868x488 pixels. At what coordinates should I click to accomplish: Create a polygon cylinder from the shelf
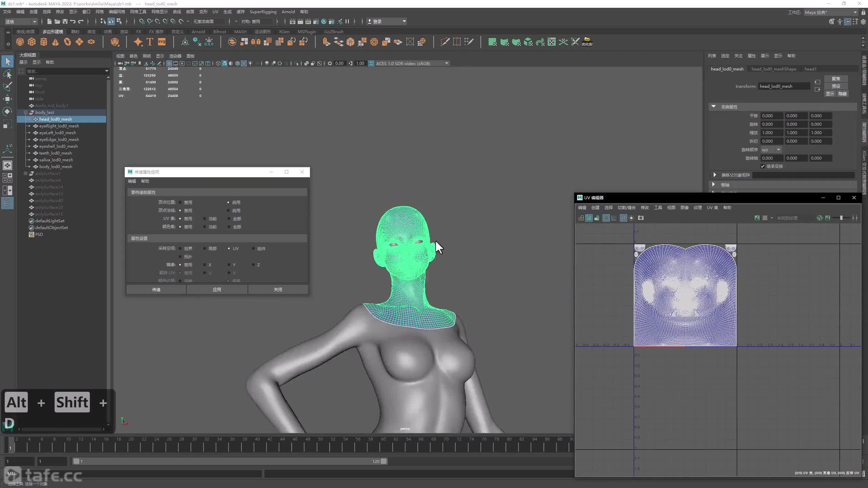click(x=44, y=42)
